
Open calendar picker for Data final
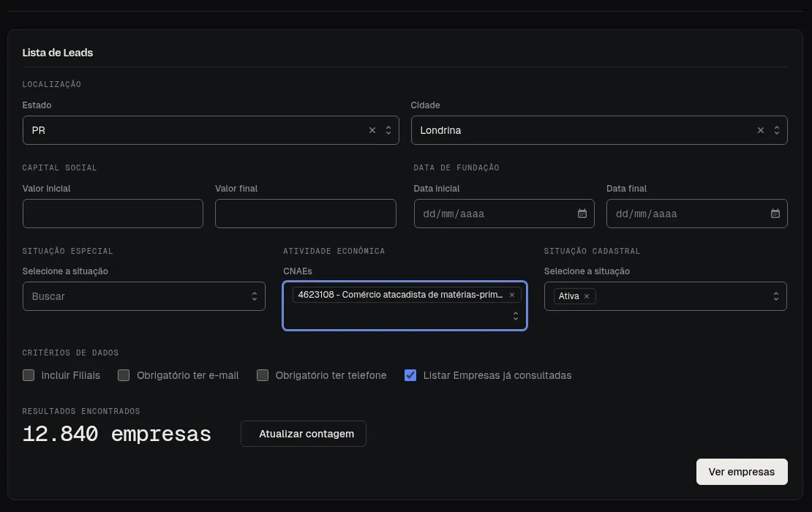coord(775,214)
